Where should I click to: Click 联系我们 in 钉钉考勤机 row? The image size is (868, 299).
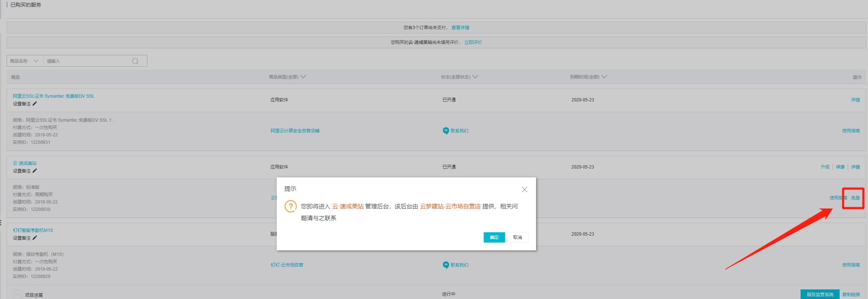point(459,265)
